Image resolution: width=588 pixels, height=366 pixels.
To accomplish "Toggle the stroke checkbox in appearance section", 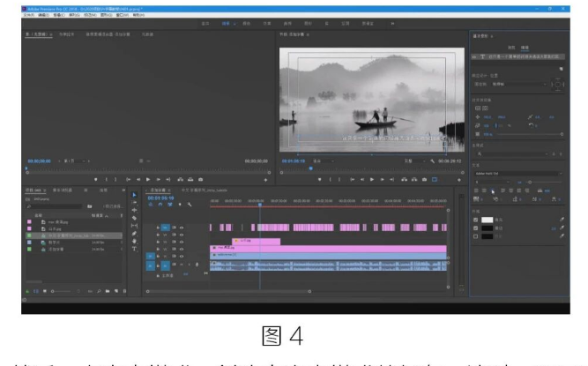I will pyautogui.click(x=474, y=228).
